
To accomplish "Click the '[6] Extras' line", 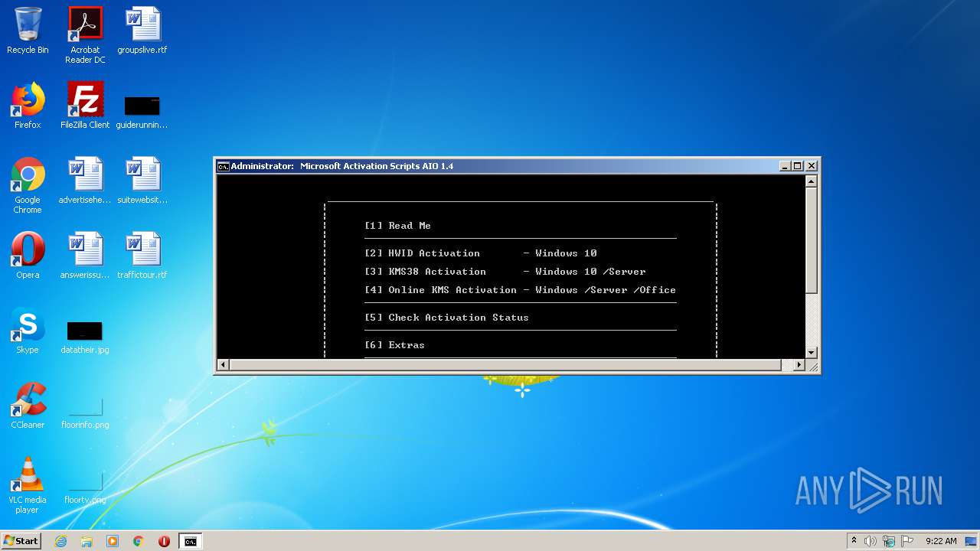I will click(x=394, y=345).
